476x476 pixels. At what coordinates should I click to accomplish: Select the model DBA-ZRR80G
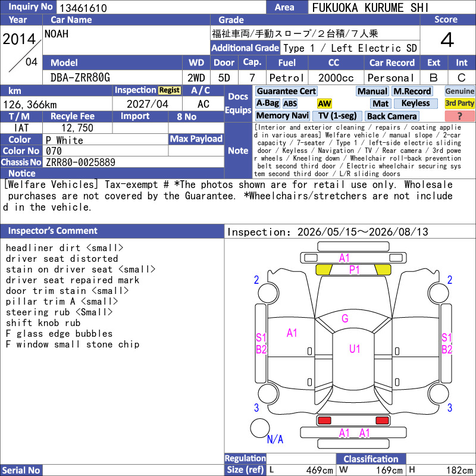[80, 78]
